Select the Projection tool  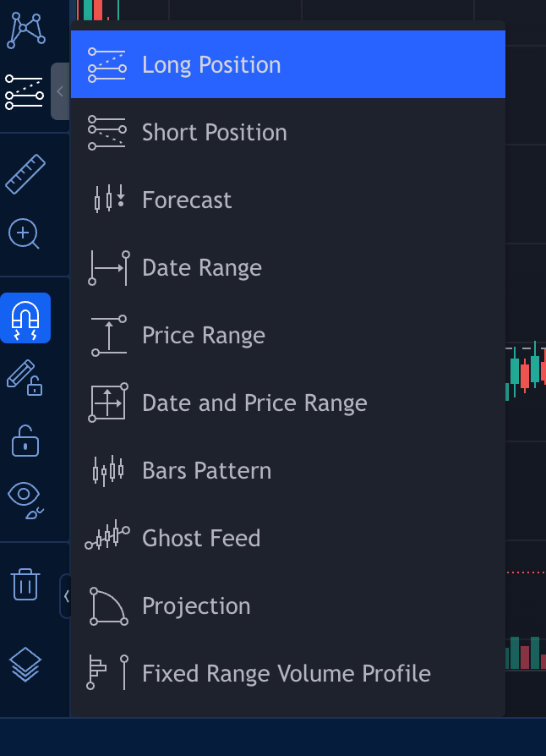(x=287, y=606)
